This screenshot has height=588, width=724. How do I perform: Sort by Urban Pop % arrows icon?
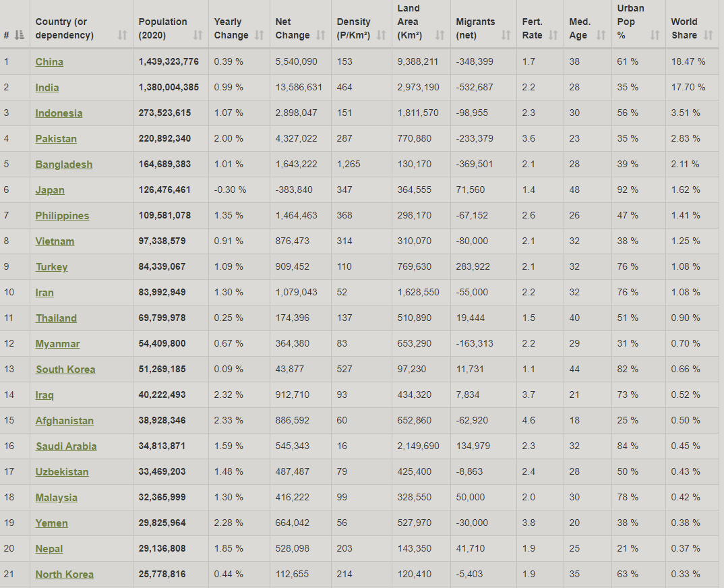click(655, 35)
